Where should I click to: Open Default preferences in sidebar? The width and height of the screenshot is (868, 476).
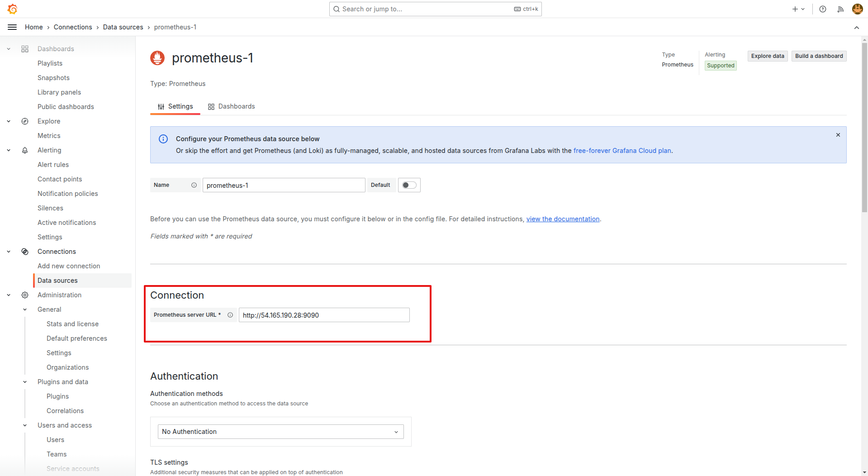pos(77,338)
